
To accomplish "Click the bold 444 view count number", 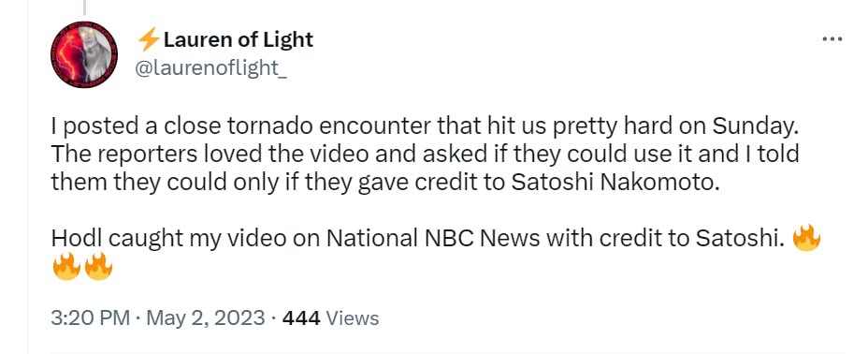I will coord(301,318).
